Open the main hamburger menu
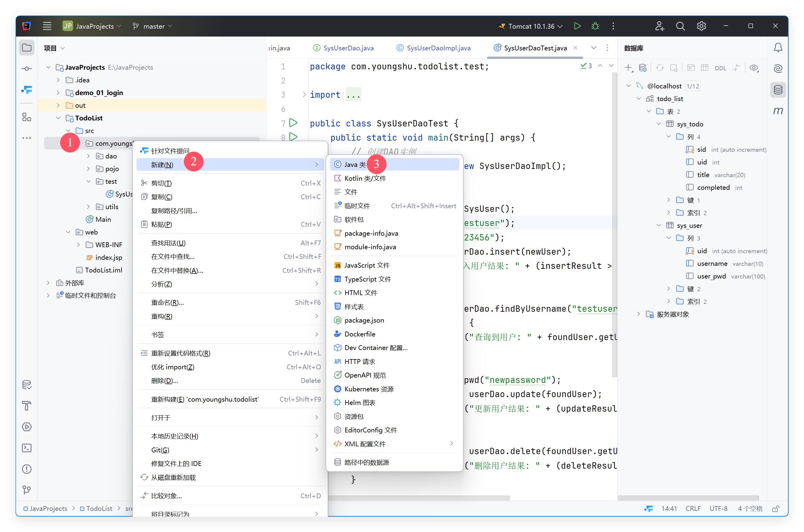Image resolution: width=804 pixels, height=532 pixels. [47, 26]
